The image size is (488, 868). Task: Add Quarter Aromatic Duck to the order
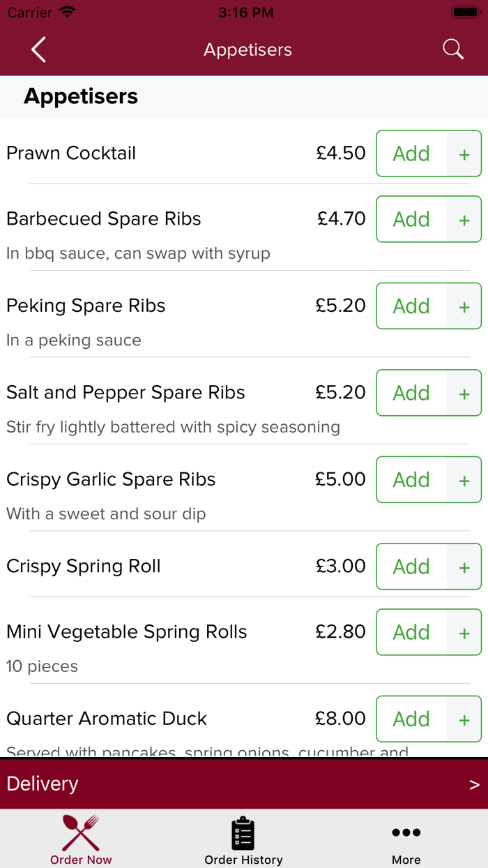pyautogui.click(x=411, y=719)
